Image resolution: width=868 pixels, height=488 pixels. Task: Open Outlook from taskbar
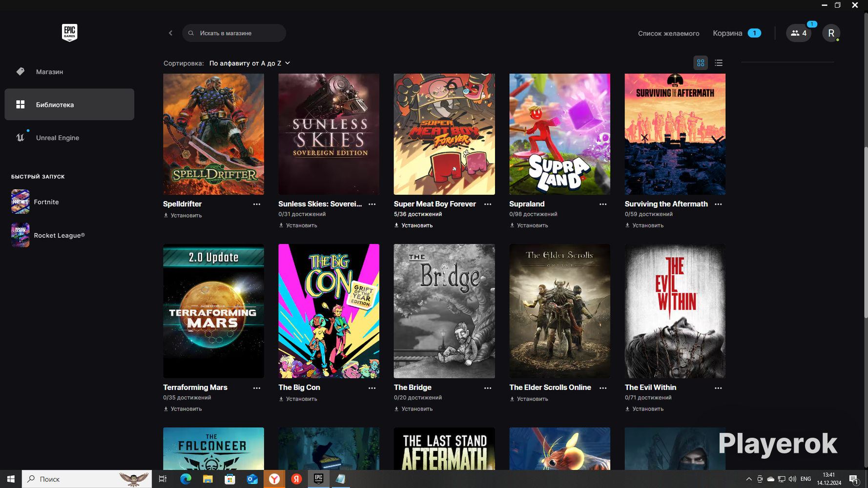[252, 479]
